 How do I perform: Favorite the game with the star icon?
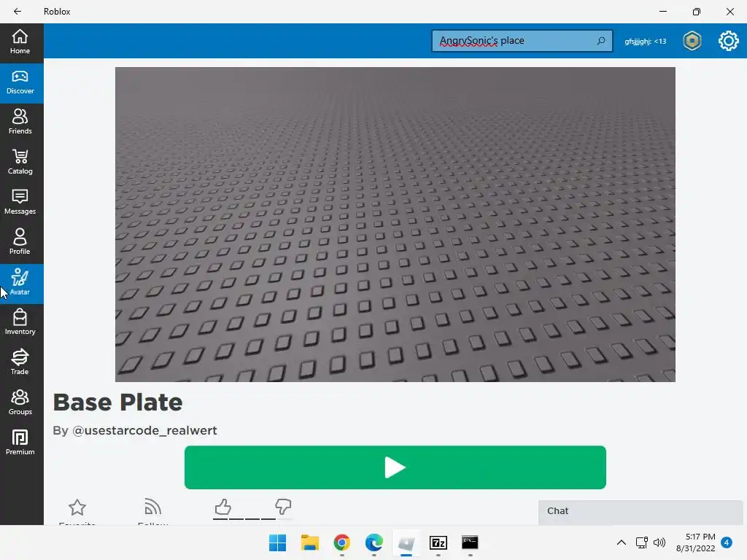(77, 507)
